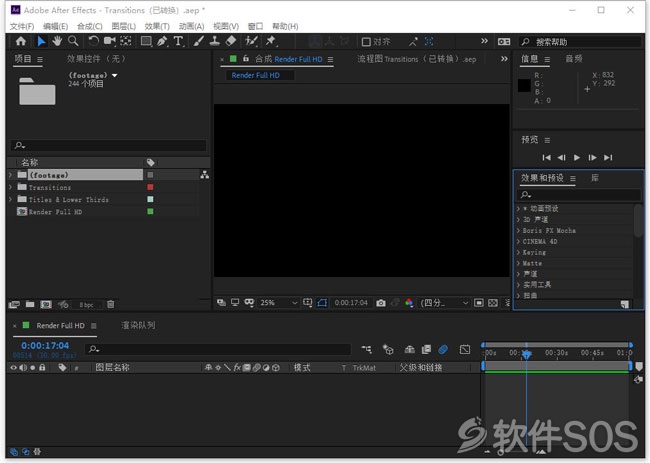
Task: Select the Rectangle shape tool
Action: pos(146,41)
